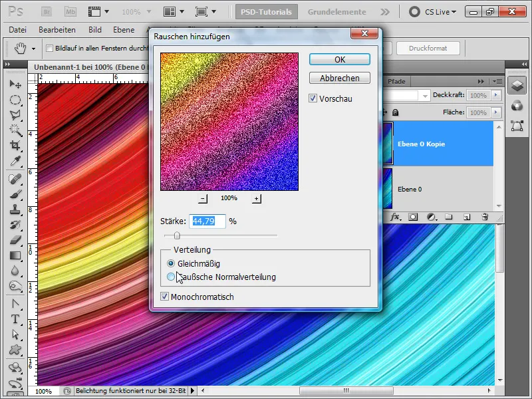Open the Datei menu
Screen dimensions: 532x399
18,30
